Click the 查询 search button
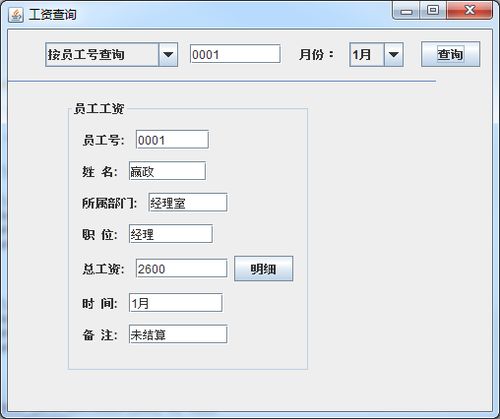The image size is (500, 419). point(450,54)
